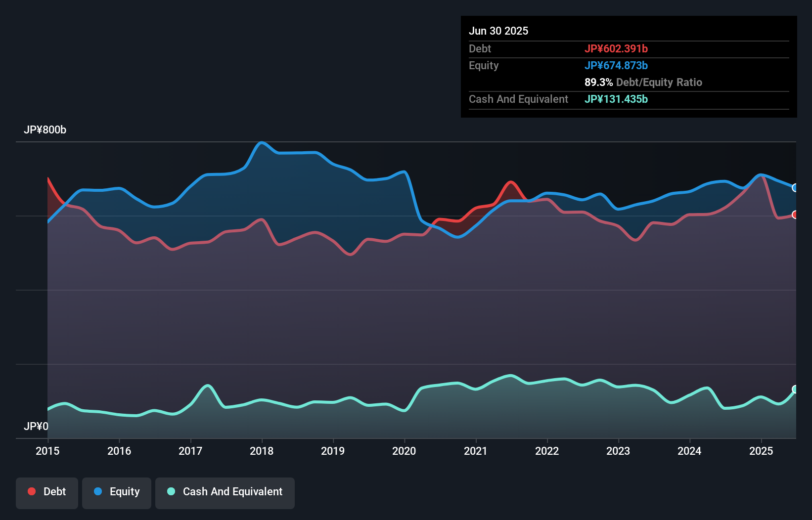The height and width of the screenshot is (520, 812).
Task: Click the teal Cash endpoint marker on chart
Action: pyautogui.click(x=795, y=389)
